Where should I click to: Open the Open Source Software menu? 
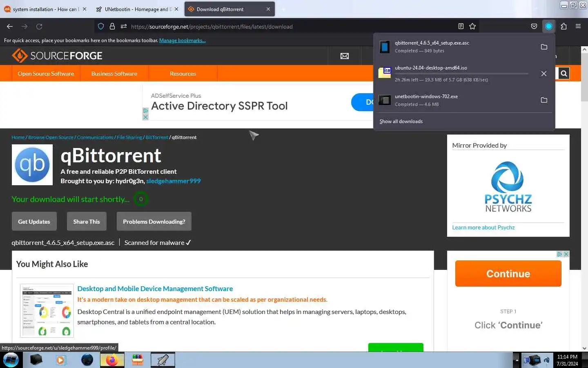tap(46, 74)
